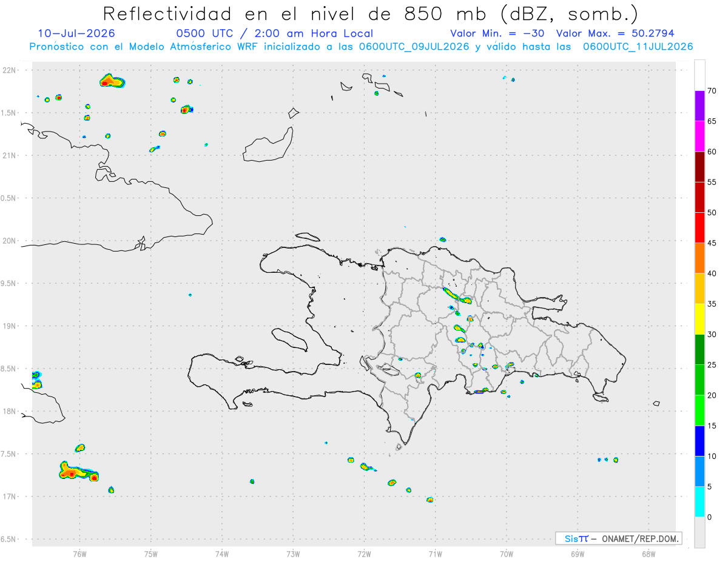
Task: Click the longitude label "73W"
Action: pyautogui.click(x=293, y=554)
